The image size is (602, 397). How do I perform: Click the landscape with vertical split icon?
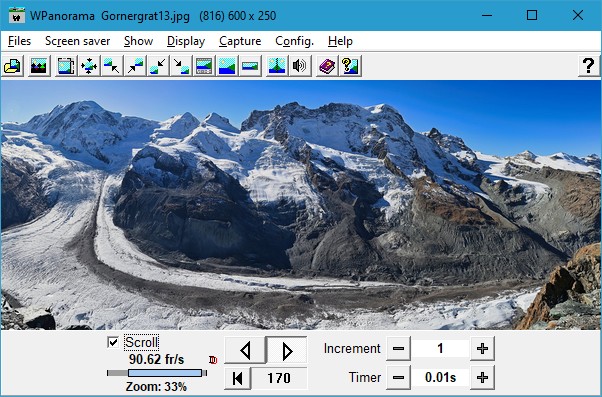[x=277, y=66]
